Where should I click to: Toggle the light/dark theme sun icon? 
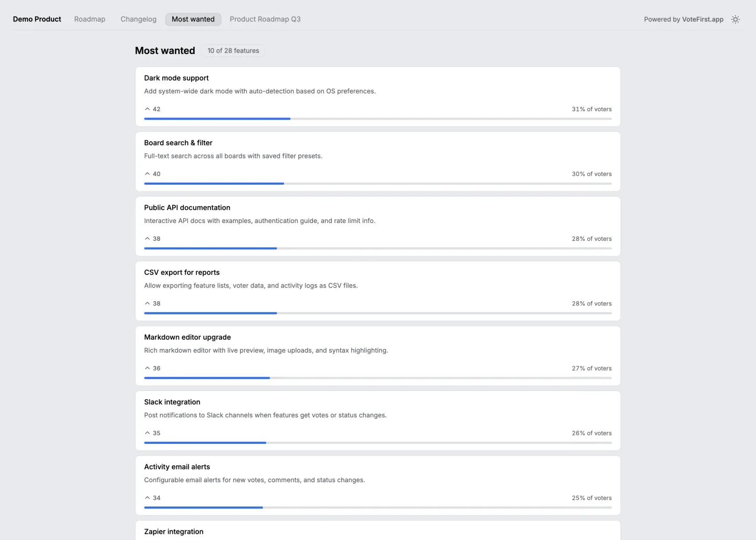(x=736, y=19)
